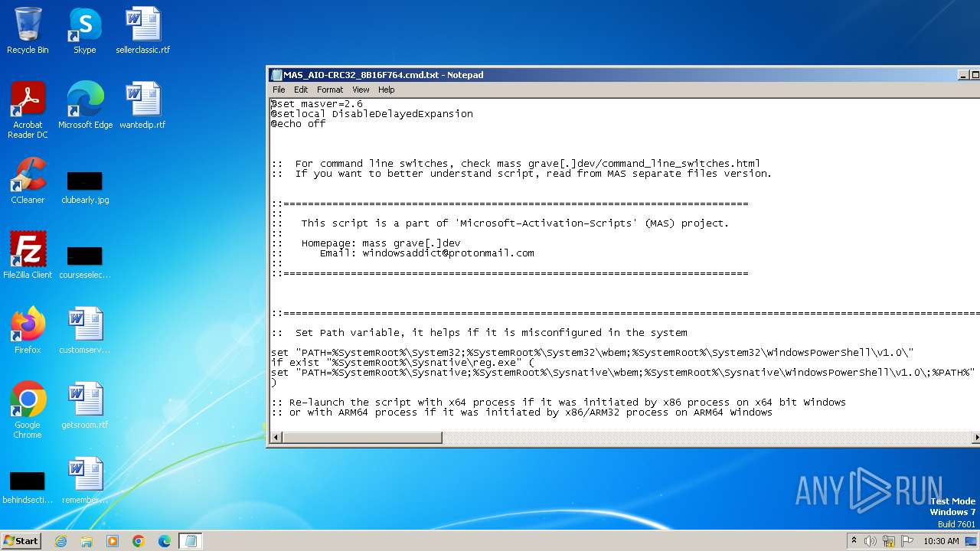980x551 pixels.
Task: Open CCleaner desktop shortcut
Action: (28, 181)
